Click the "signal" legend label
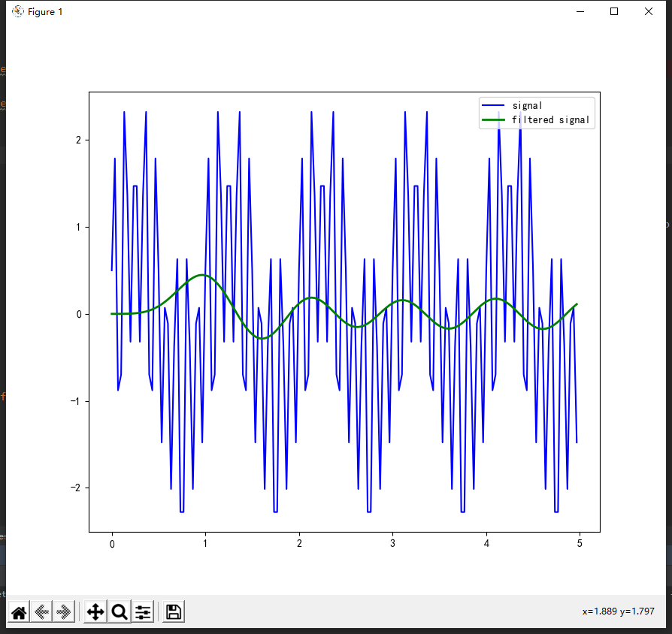Image resolution: width=672 pixels, height=634 pixels. point(527,106)
